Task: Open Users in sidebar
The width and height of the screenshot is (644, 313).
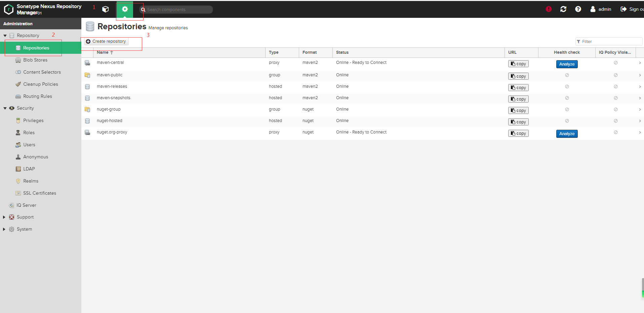Action: (x=29, y=145)
